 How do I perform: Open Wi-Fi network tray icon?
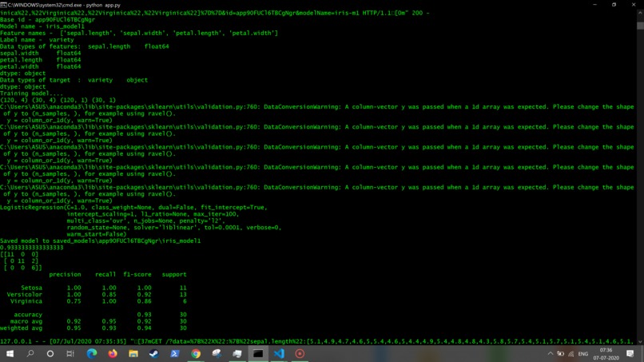[571, 353]
